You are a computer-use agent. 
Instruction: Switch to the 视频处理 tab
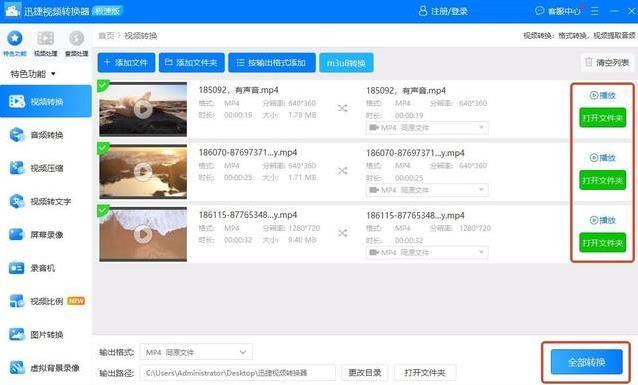(x=46, y=43)
